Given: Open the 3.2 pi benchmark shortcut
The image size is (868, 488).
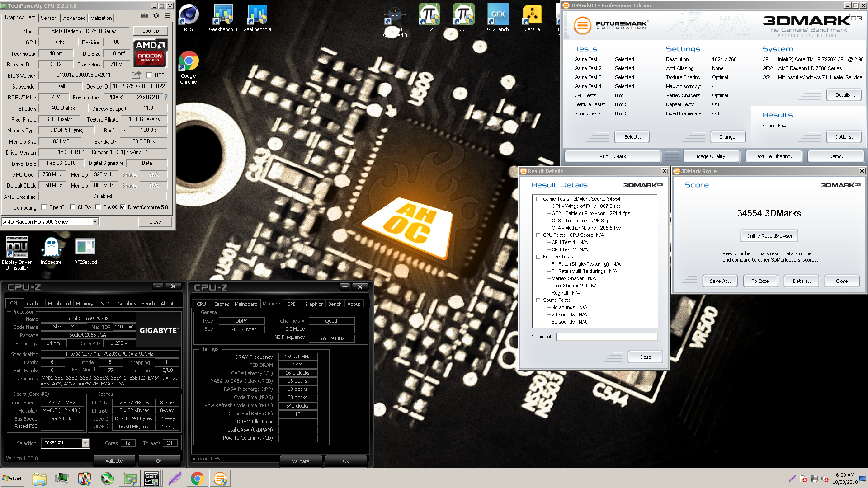Looking at the screenshot, I should (x=429, y=18).
